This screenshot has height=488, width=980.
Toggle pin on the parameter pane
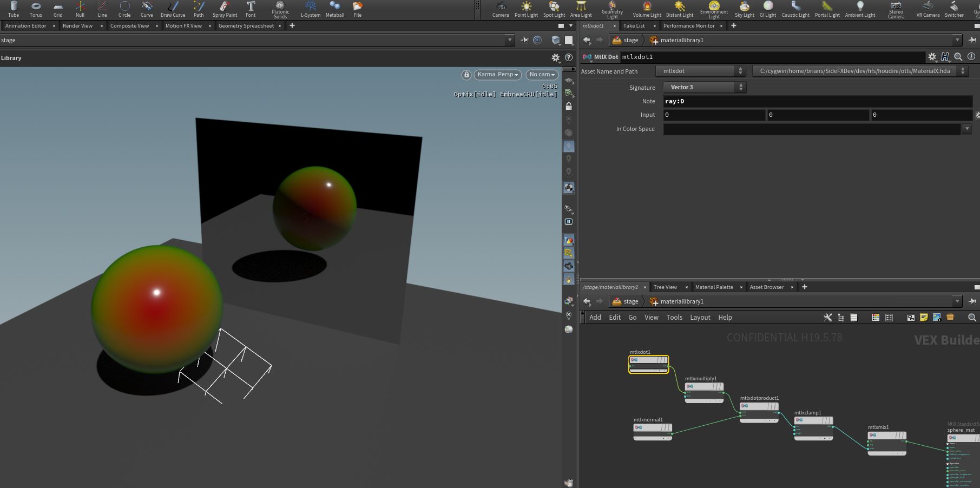pos(972,40)
